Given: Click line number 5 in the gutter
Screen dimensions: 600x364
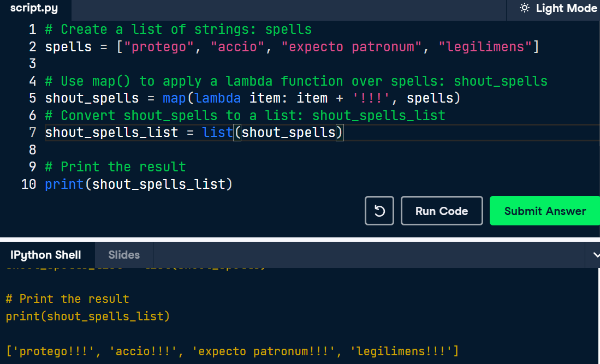Looking at the screenshot, I should pos(33,98).
